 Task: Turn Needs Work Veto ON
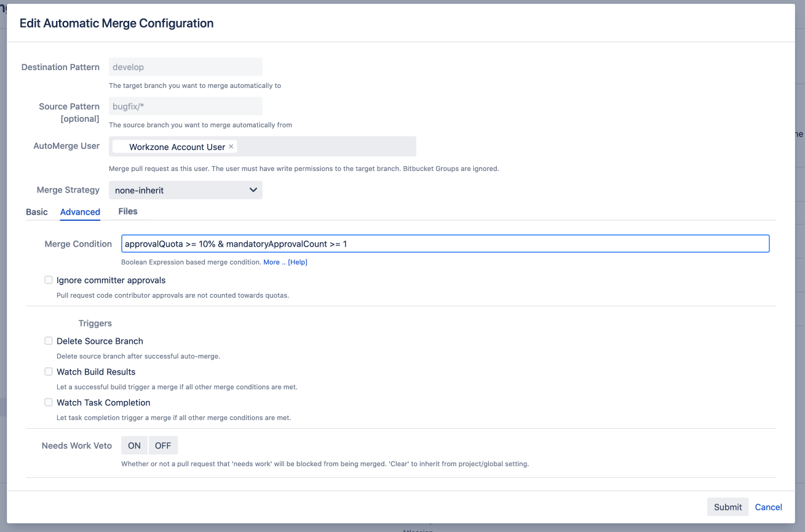[x=134, y=446]
